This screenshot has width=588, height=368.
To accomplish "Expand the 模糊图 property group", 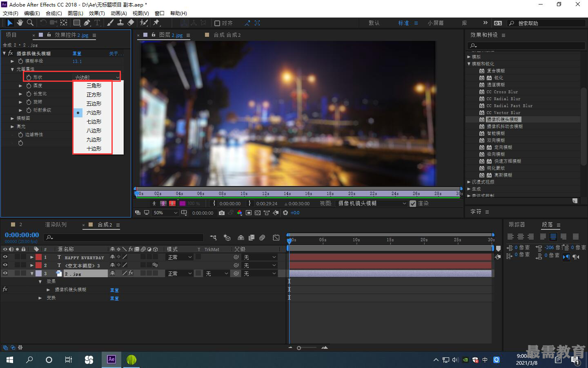I will [12, 118].
